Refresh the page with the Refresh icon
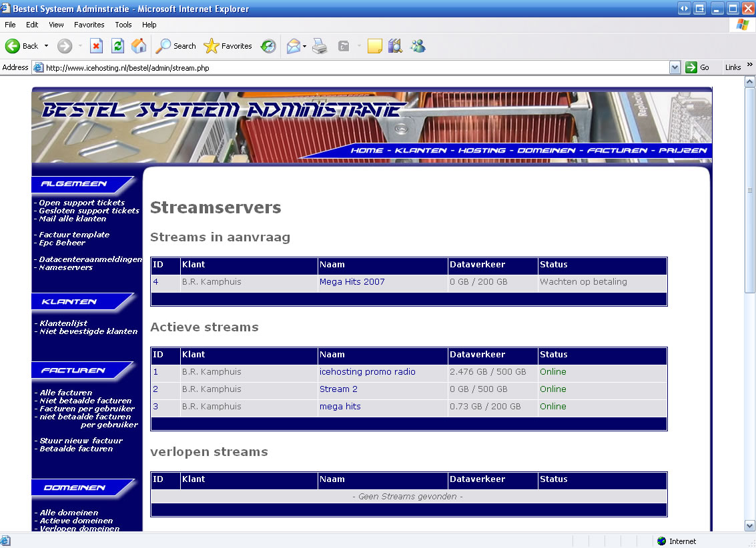756x548 pixels. [x=117, y=46]
